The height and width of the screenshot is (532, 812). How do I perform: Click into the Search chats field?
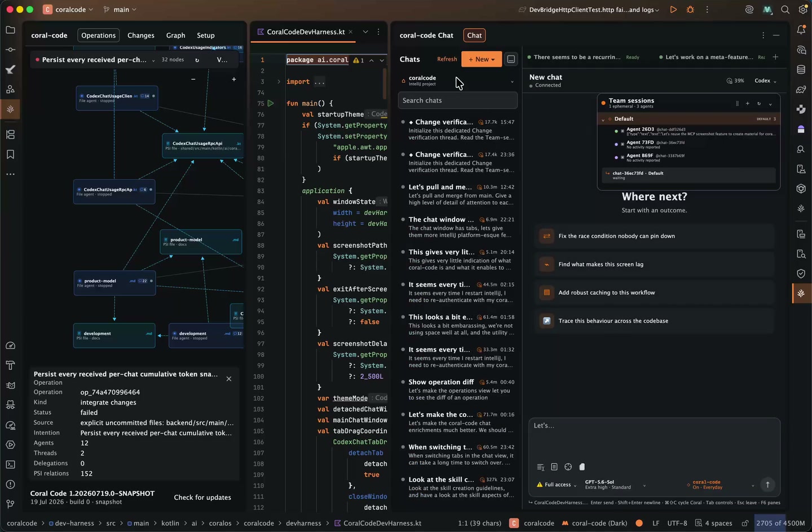pos(457,100)
